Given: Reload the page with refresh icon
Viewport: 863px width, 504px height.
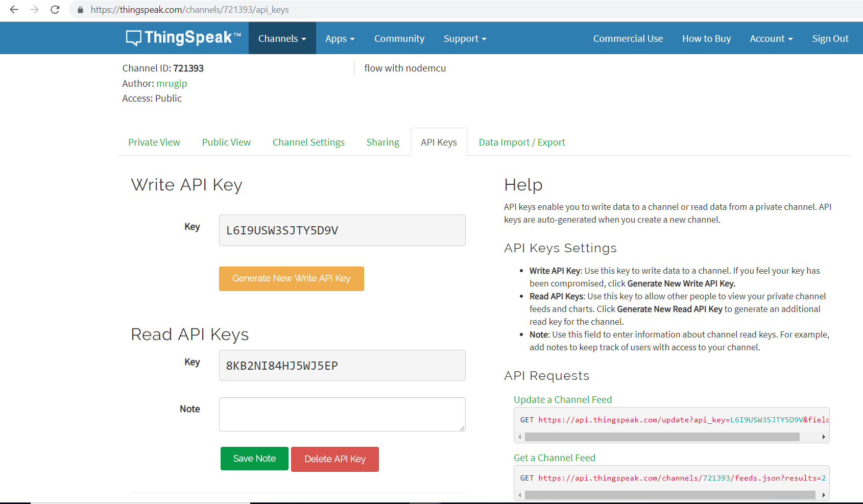Looking at the screenshot, I should (55, 10).
